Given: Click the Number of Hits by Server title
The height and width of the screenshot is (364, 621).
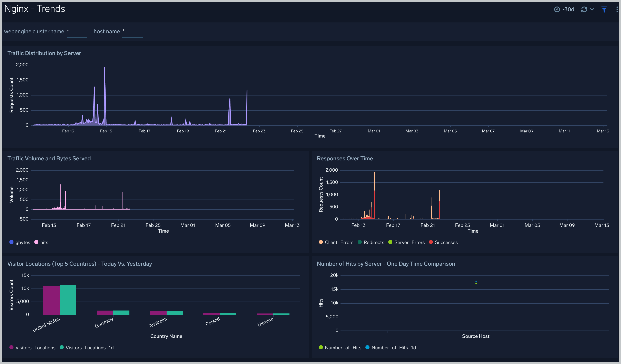Looking at the screenshot, I should point(386,264).
